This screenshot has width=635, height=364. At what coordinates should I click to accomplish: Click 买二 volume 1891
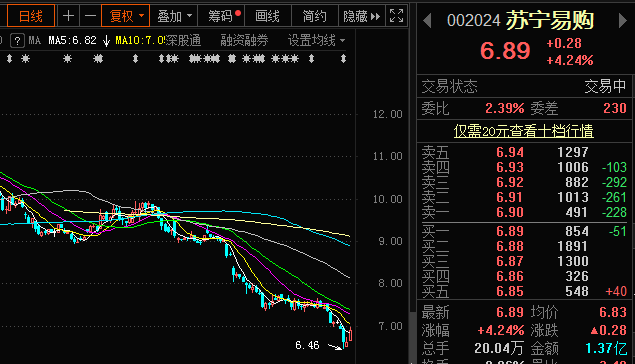tap(573, 246)
